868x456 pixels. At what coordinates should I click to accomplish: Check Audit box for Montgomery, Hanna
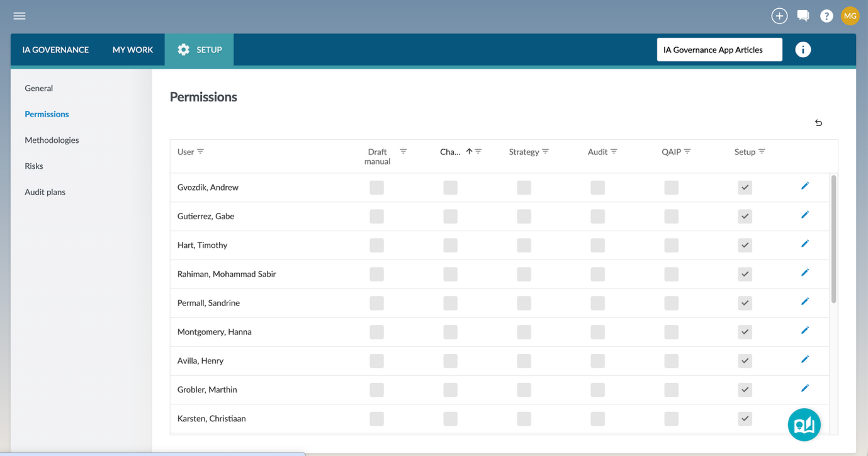pos(597,332)
